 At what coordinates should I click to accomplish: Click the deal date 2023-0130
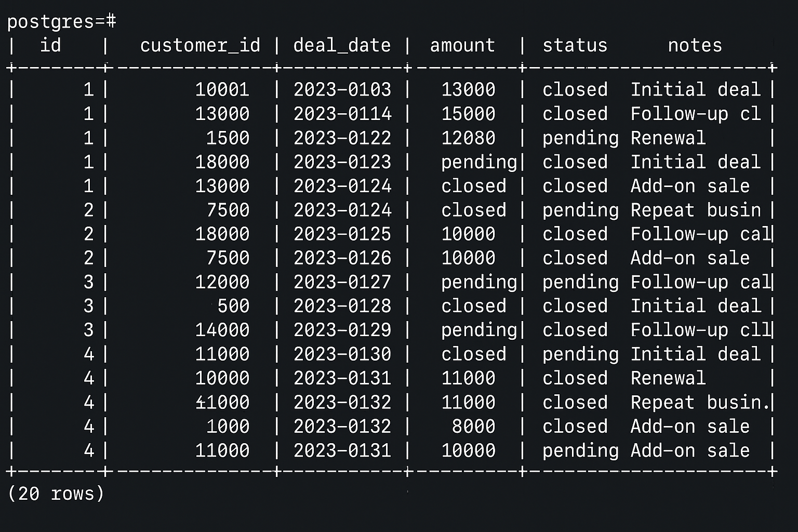pyautogui.click(x=342, y=354)
